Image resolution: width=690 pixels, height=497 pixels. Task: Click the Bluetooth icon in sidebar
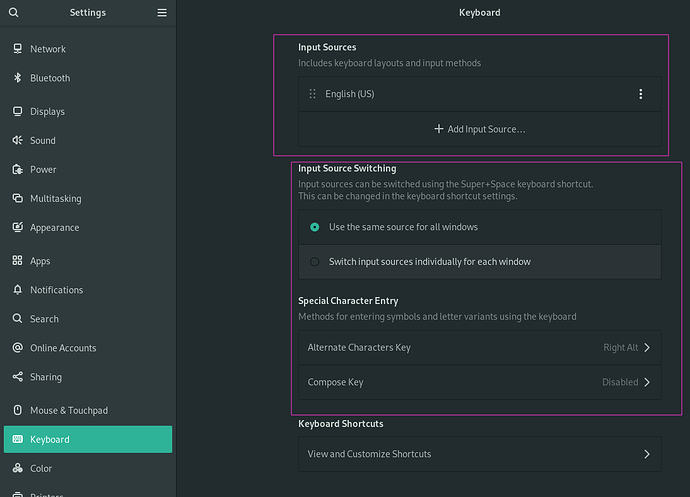[x=17, y=78]
